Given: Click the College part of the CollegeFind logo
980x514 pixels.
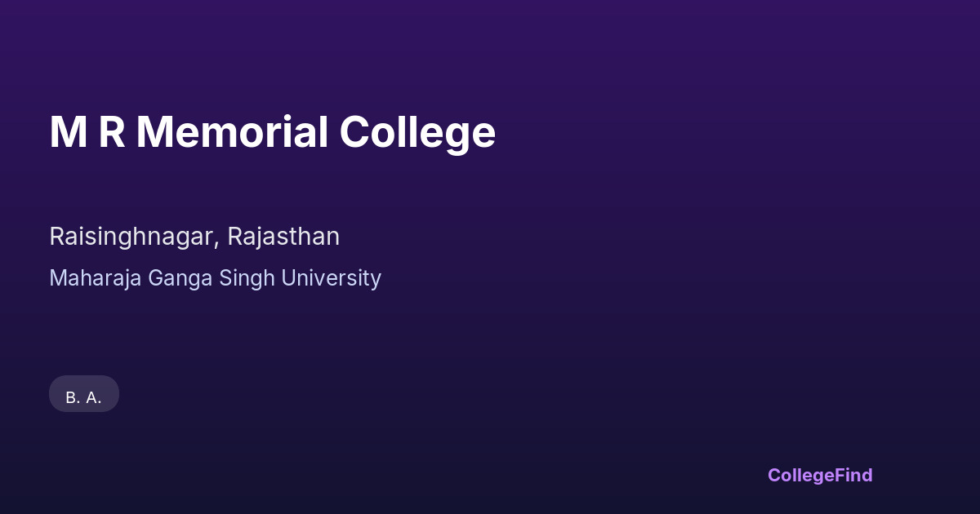Looking at the screenshot, I should (800, 475).
